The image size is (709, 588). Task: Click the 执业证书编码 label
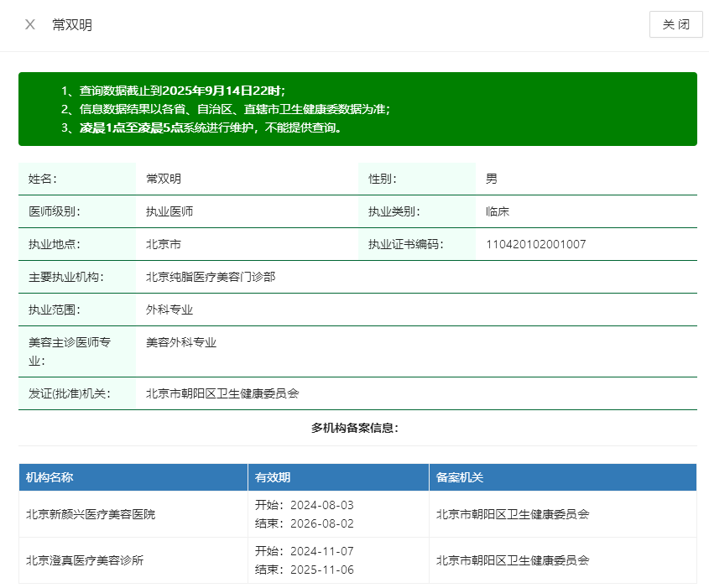click(405, 244)
